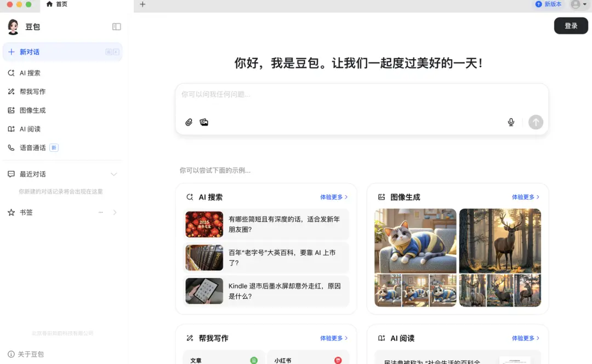Click the cat image in 图像生成
The image size is (592, 364).
(x=415, y=240)
